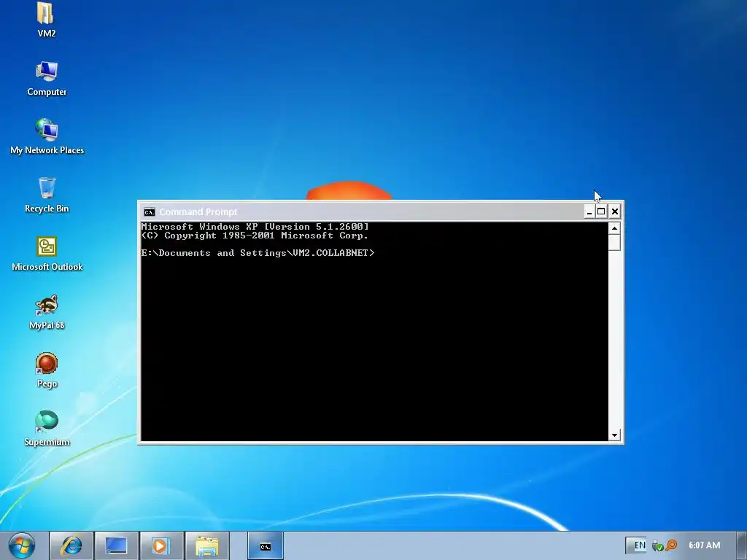Viewport: 747px width, 560px height.
Task: Minimize the Command Prompt window
Action: click(x=589, y=211)
